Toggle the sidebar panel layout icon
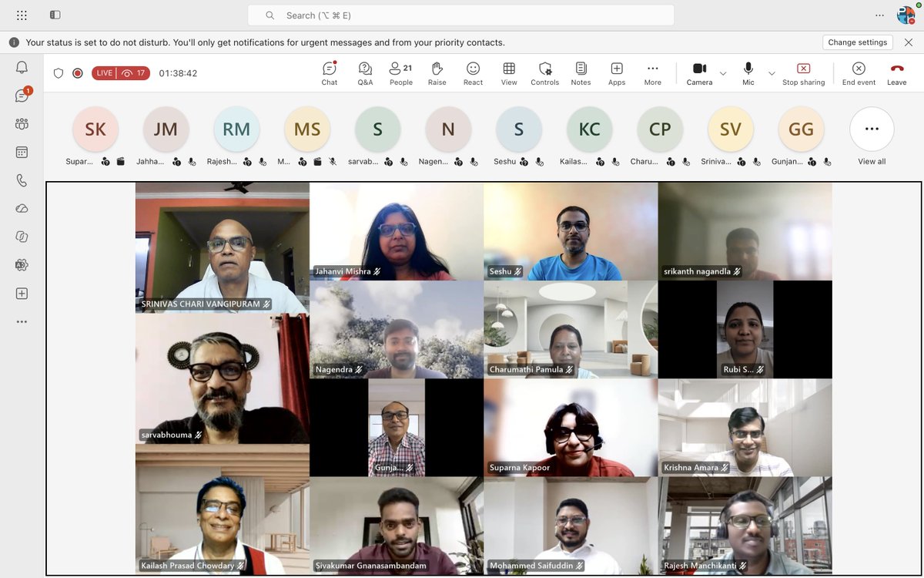 [x=55, y=15]
